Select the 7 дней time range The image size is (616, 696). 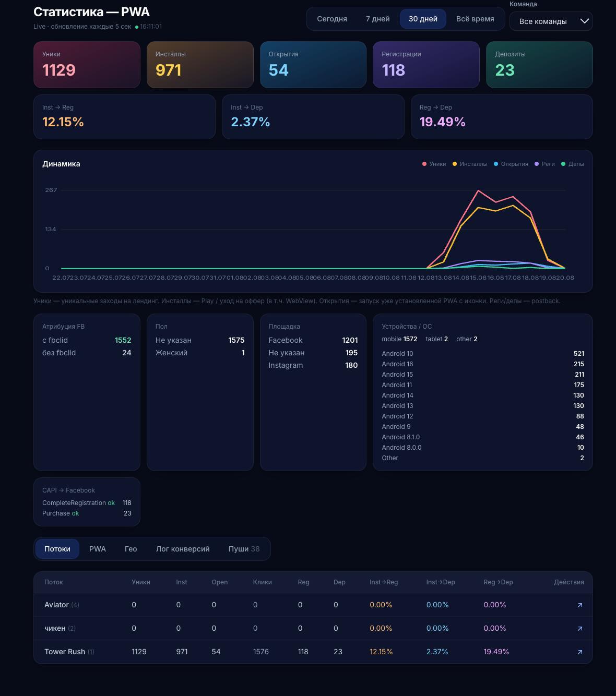[x=377, y=19]
